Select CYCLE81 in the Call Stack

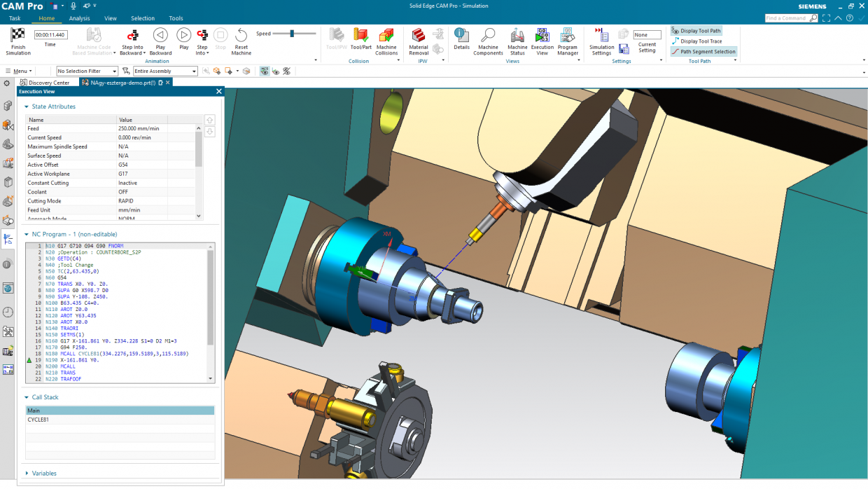click(x=38, y=420)
